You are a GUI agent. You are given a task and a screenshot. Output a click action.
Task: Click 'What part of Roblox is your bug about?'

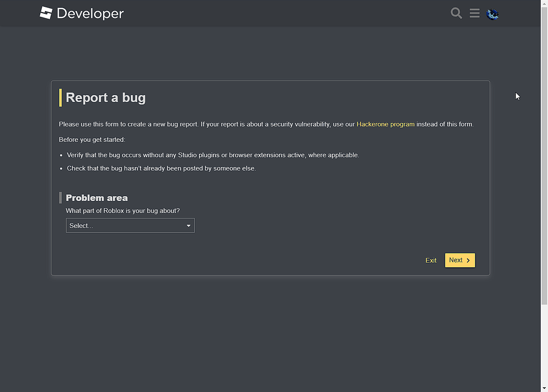(x=123, y=211)
